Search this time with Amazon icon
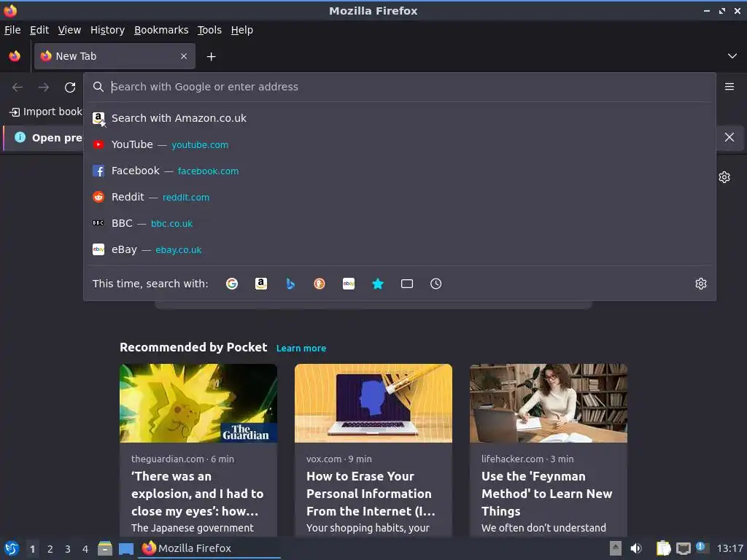 pyautogui.click(x=261, y=284)
